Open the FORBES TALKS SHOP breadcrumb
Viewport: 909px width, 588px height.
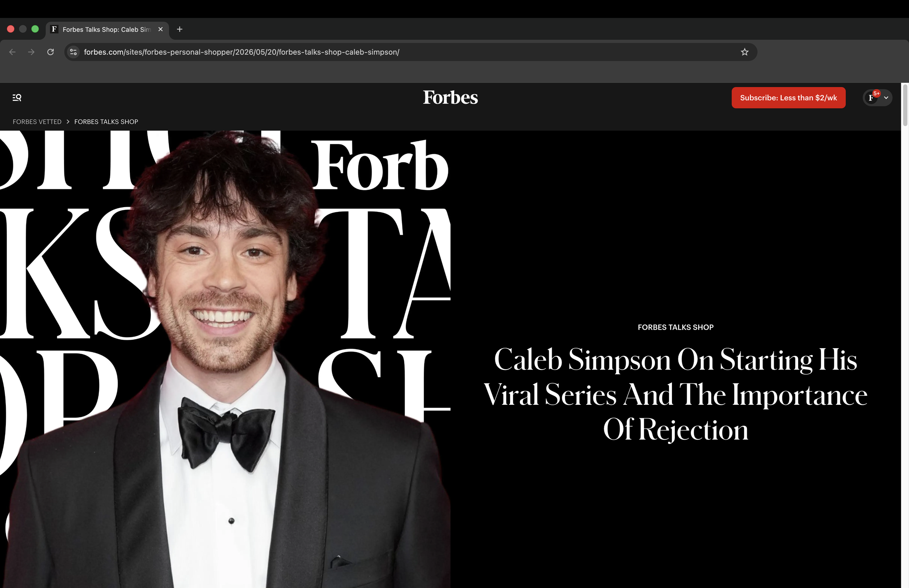(x=106, y=122)
